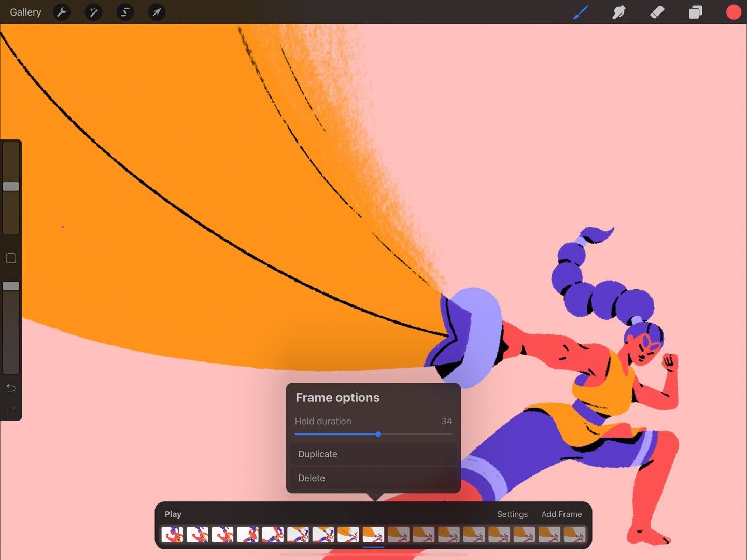The width and height of the screenshot is (747, 560).
Task: Select the first frame thumbnail
Action: (x=173, y=534)
